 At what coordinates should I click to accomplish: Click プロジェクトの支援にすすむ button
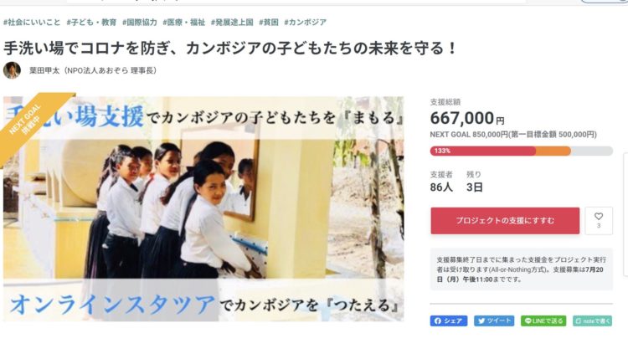tap(505, 221)
